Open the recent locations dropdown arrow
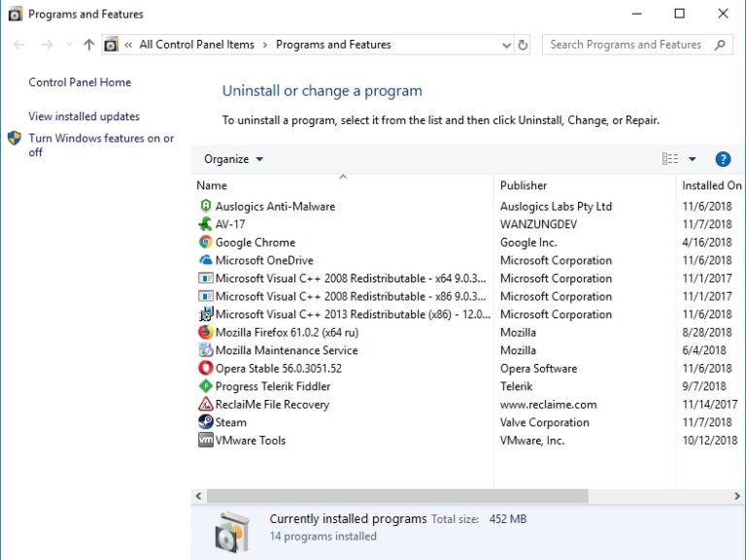The image size is (746, 560). (x=70, y=45)
